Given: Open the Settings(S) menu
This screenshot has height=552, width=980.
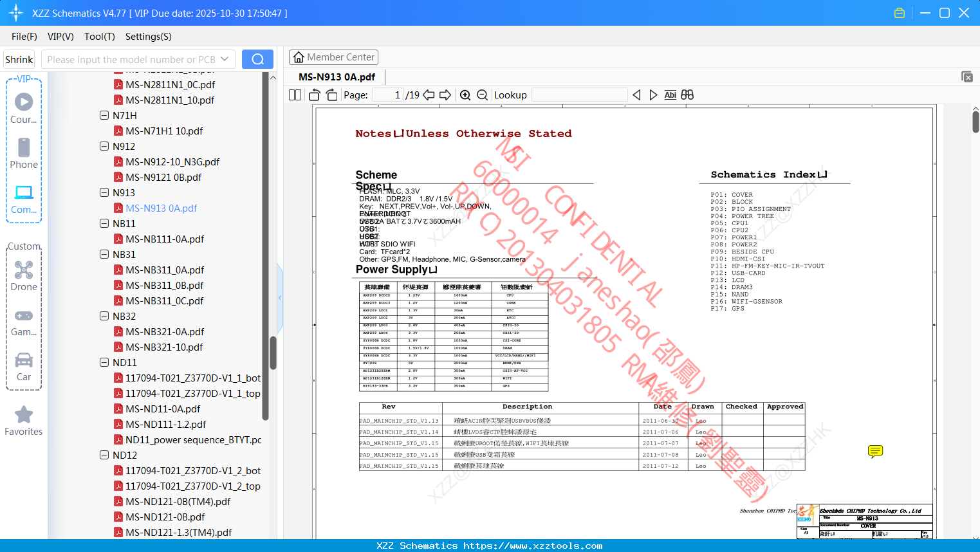Looking at the screenshot, I should (x=149, y=37).
